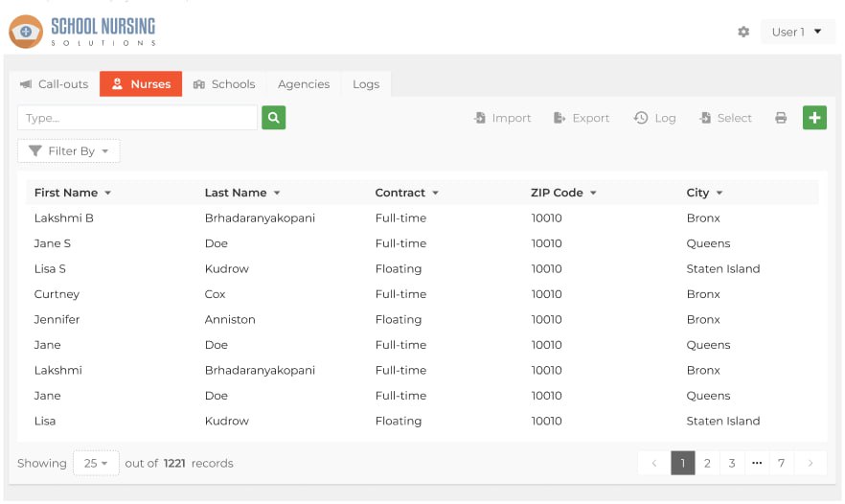The height and width of the screenshot is (504, 845).
Task: Click the green search magnifier button
Action: pos(273,118)
